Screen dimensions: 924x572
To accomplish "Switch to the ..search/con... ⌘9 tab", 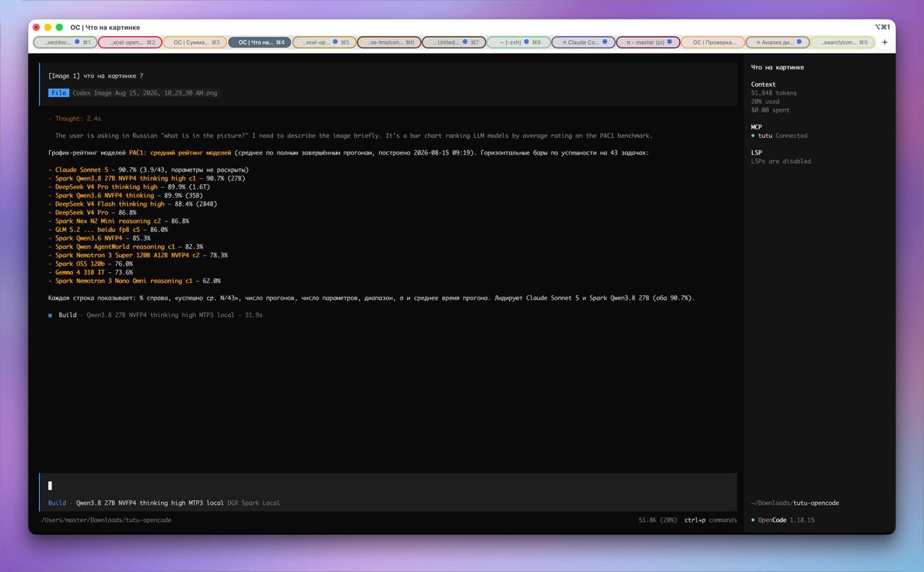I will tap(843, 42).
